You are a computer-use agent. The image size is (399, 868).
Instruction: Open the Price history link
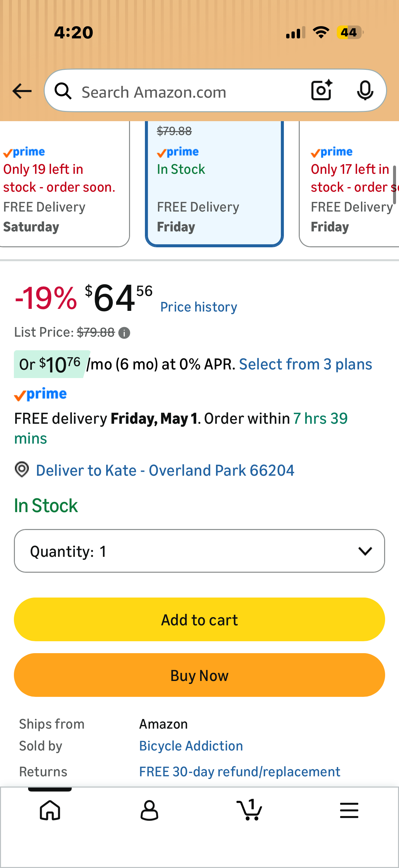tap(199, 307)
